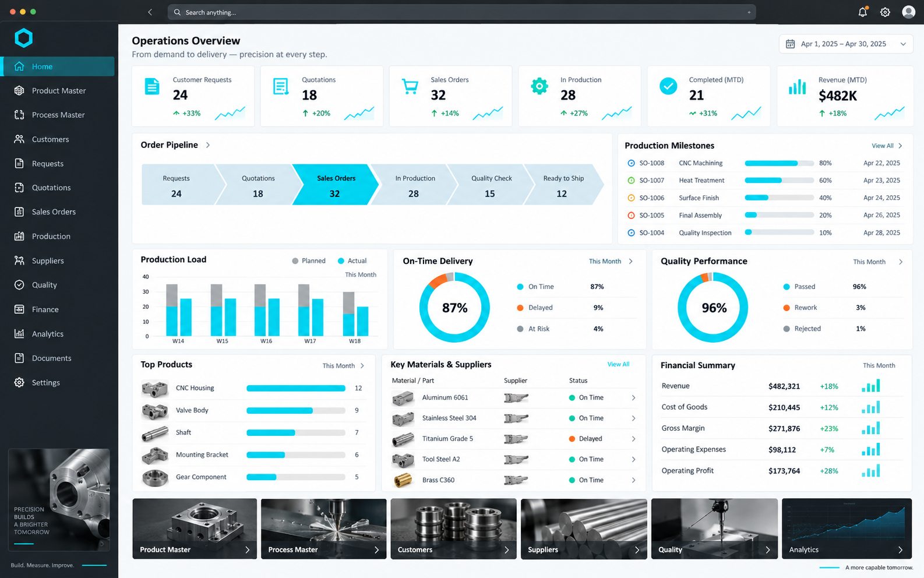This screenshot has height=578, width=924.
Task: Click the Rework 3% legend entry
Action: [x=824, y=308]
